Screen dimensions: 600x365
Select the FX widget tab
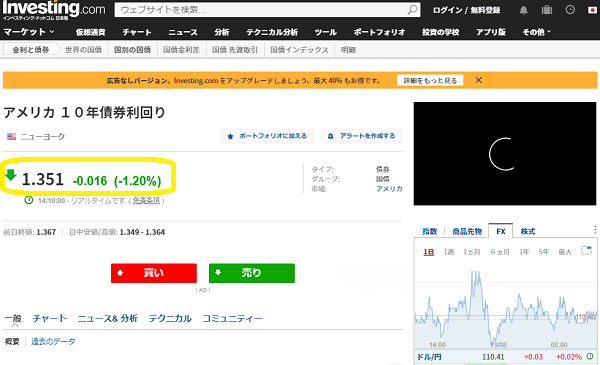501,231
